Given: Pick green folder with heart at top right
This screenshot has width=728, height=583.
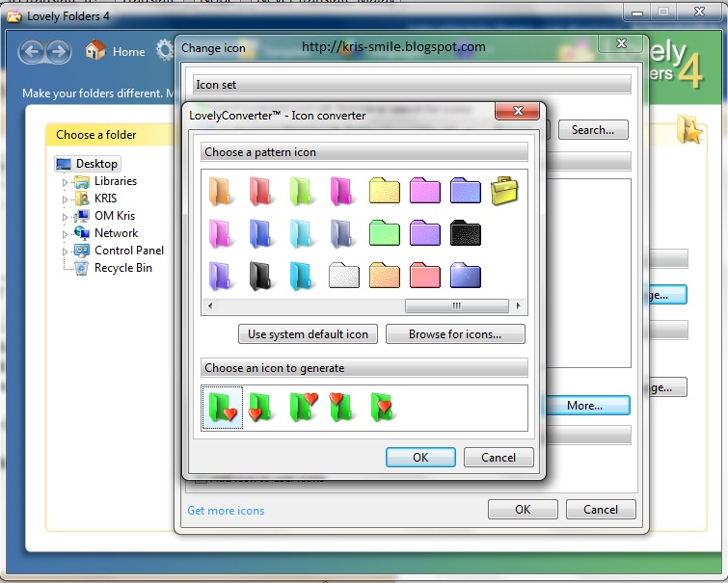Looking at the screenshot, I should (303, 407).
